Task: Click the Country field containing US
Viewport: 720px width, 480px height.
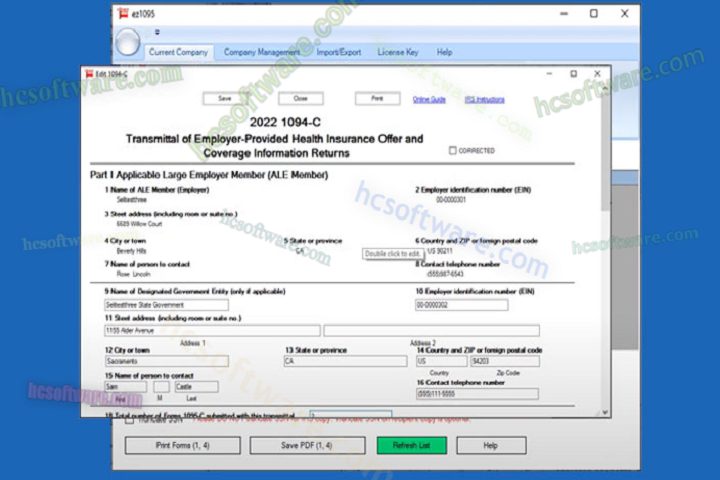Action: point(441,361)
